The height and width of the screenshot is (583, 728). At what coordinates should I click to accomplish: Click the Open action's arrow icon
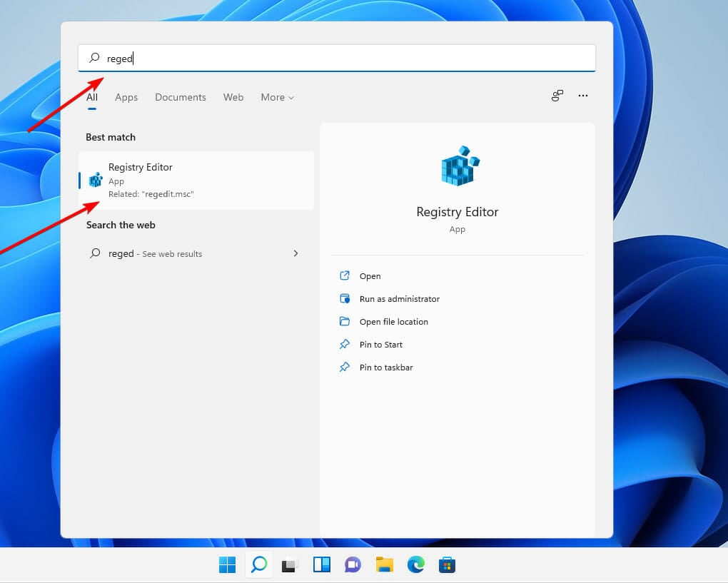(x=345, y=275)
